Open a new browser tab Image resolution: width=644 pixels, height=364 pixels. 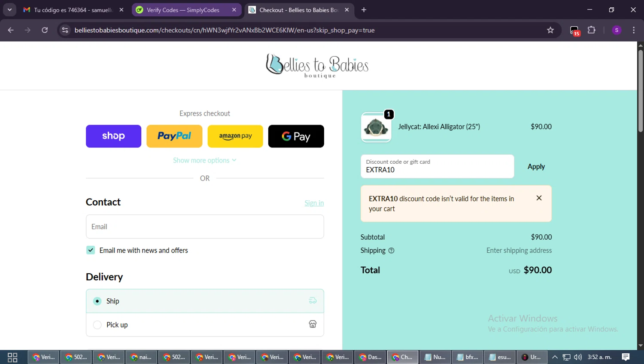coord(364,9)
